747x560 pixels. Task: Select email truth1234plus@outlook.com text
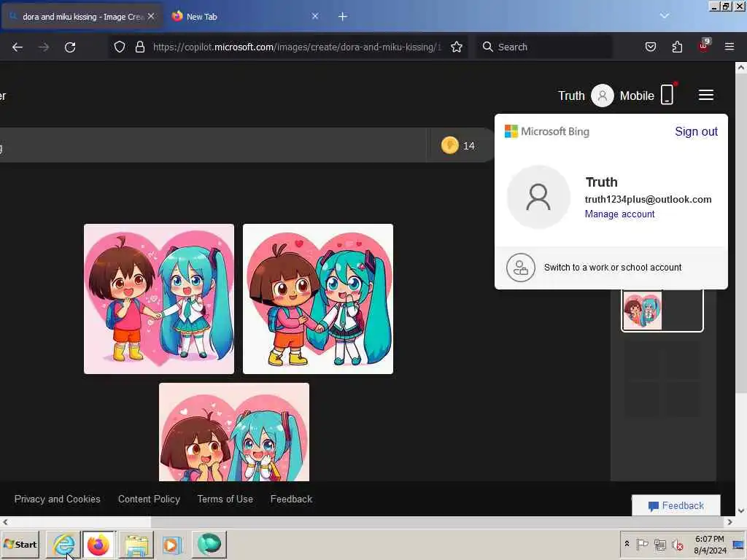(648, 200)
